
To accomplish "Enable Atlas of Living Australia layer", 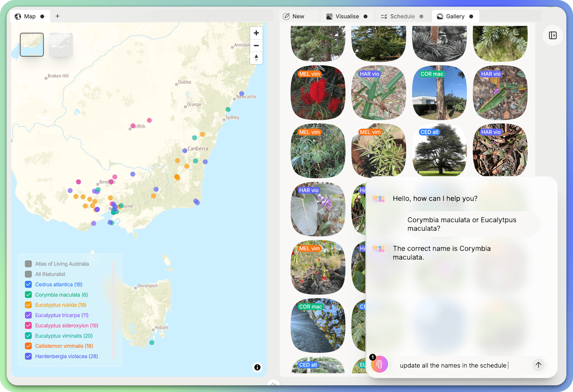I will 28,264.
